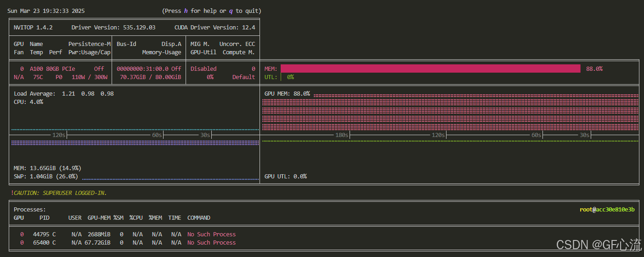Click the GPU UTL: 0.0% label
Screen dimensions: 644x257
pyautogui.click(x=286, y=177)
